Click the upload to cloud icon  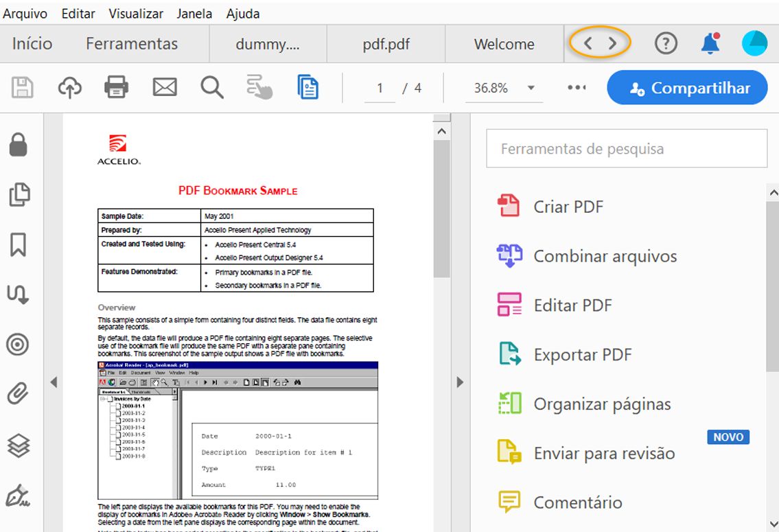[x=70, y=87]
